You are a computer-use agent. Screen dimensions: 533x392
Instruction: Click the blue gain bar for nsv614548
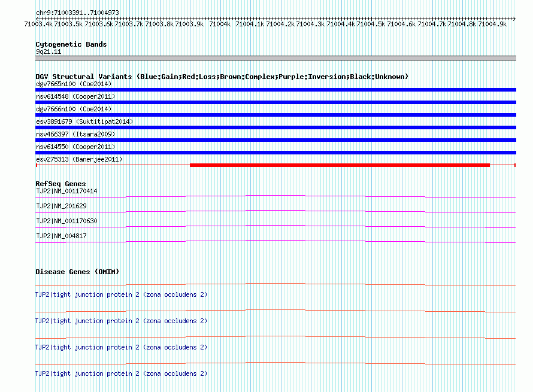pos(275,102)
